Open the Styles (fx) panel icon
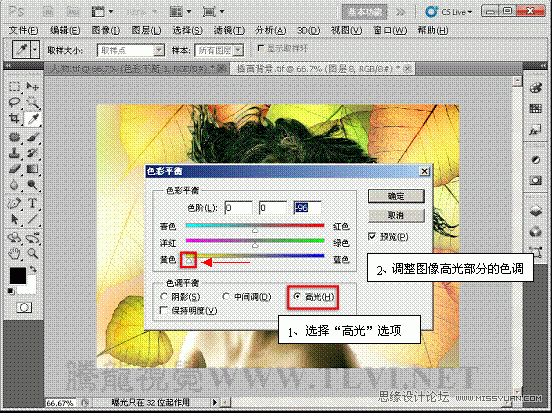The width and height of the screenshot is (552, 413). (x=535, y=131)
